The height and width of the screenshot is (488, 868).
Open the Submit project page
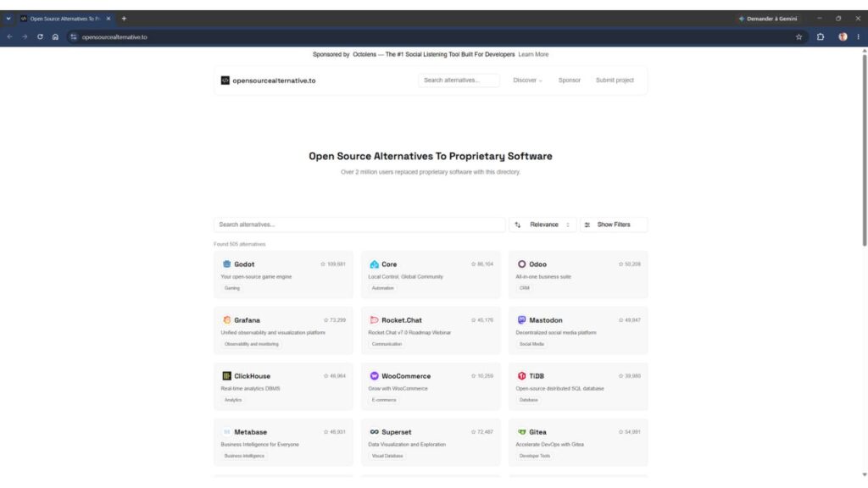coord(615,80)
